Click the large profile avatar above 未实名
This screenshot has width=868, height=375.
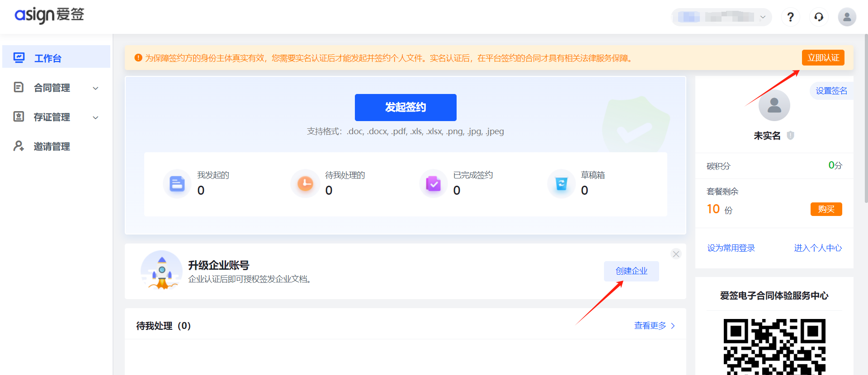pos(774,105)
